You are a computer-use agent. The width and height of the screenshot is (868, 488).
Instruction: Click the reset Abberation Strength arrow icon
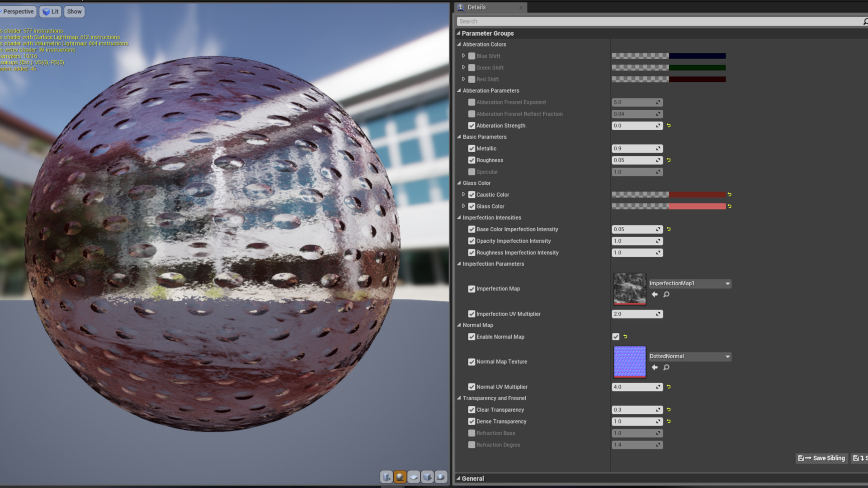(668, 126)
